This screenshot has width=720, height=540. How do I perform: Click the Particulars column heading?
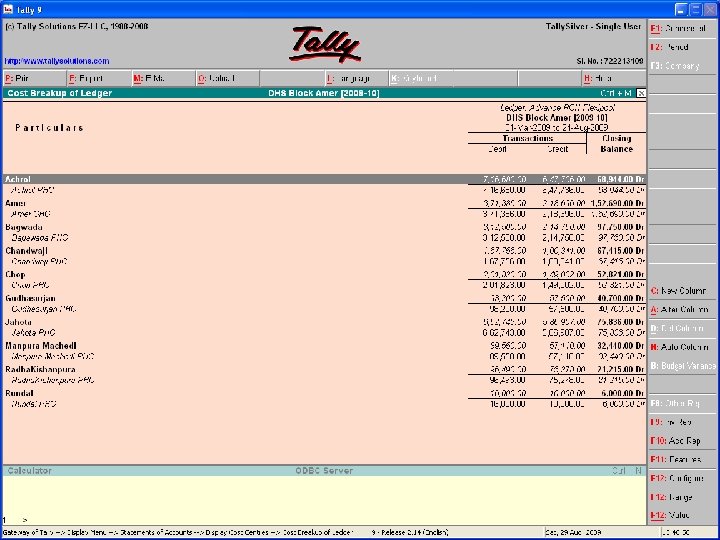pos(49,128)
